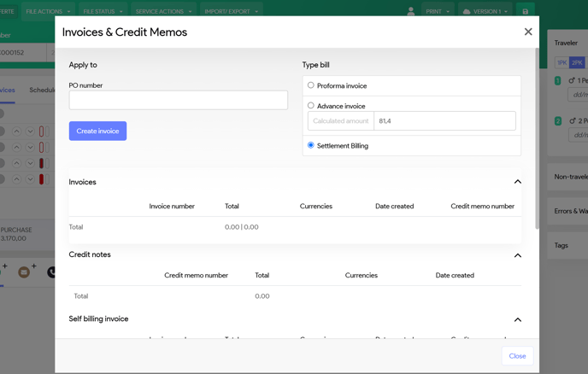
Task: Click into the PO number field
Action: click(x=178, y=100)
